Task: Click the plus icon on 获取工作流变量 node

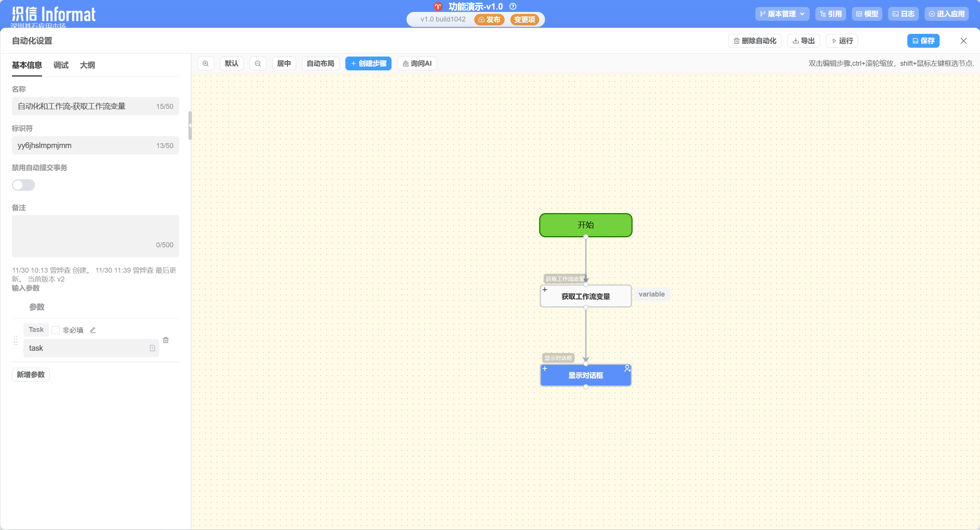Action: click(545, 290)
